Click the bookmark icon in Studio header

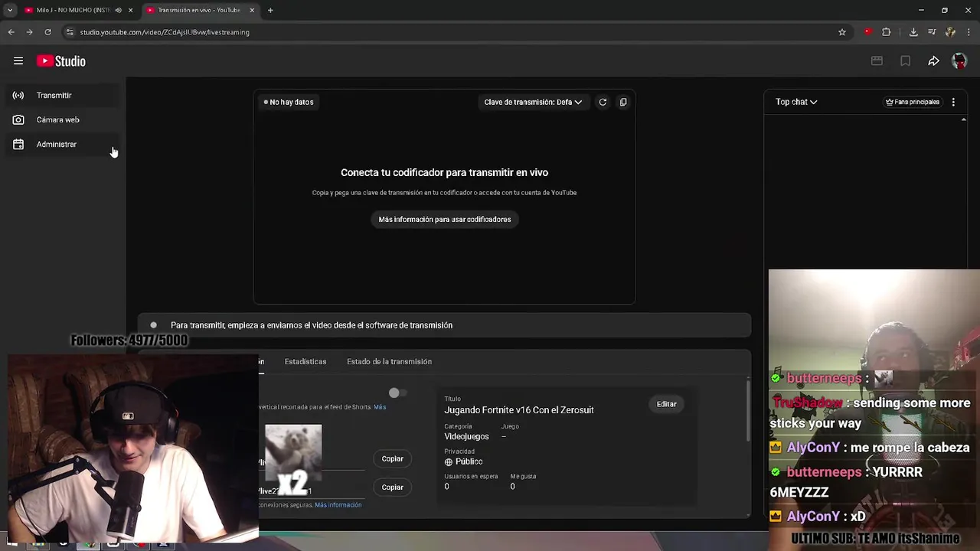pos(905,61)
